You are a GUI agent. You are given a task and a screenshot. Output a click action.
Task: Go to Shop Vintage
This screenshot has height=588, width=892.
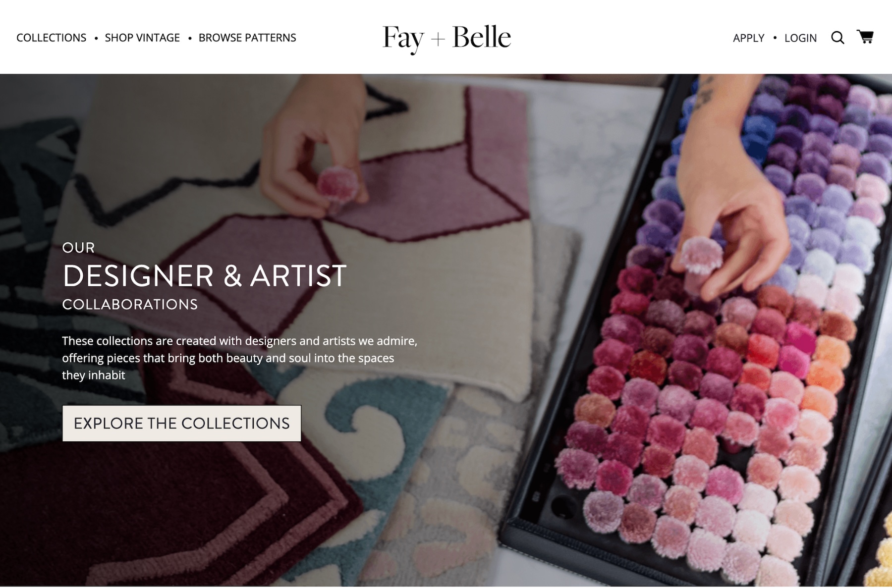(142, 38)
